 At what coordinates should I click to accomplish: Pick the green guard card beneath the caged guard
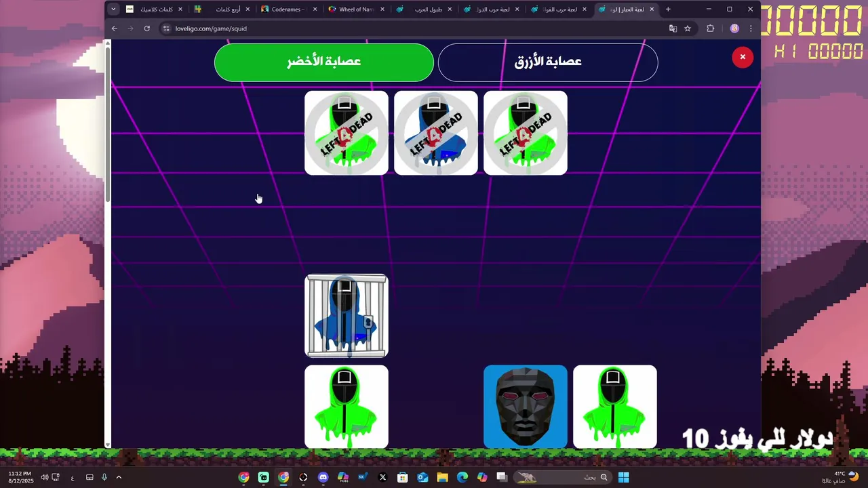click(347, 407)
